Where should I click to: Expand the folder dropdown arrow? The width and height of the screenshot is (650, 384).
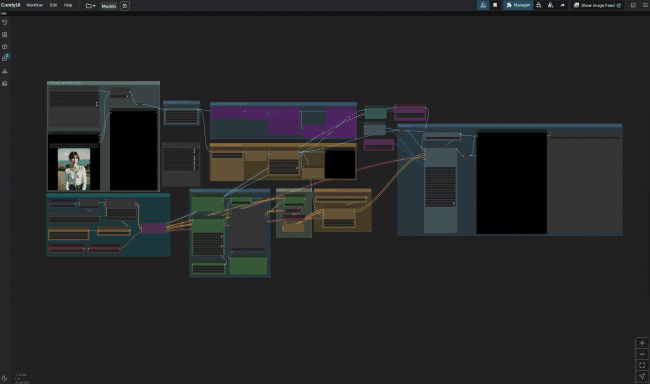[94, 6]
